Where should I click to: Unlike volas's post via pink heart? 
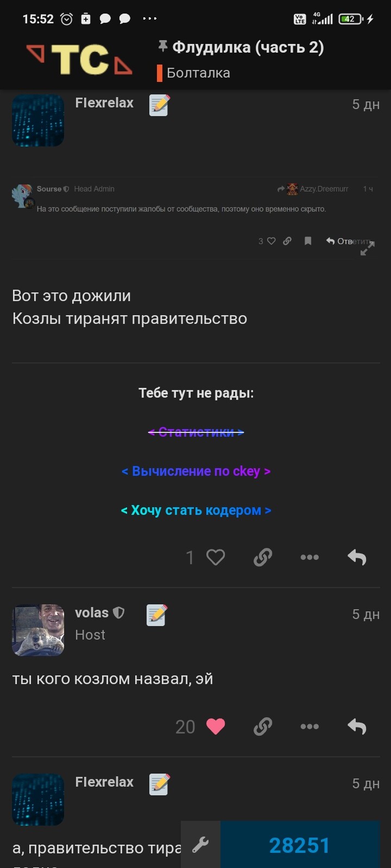(216, 726)
